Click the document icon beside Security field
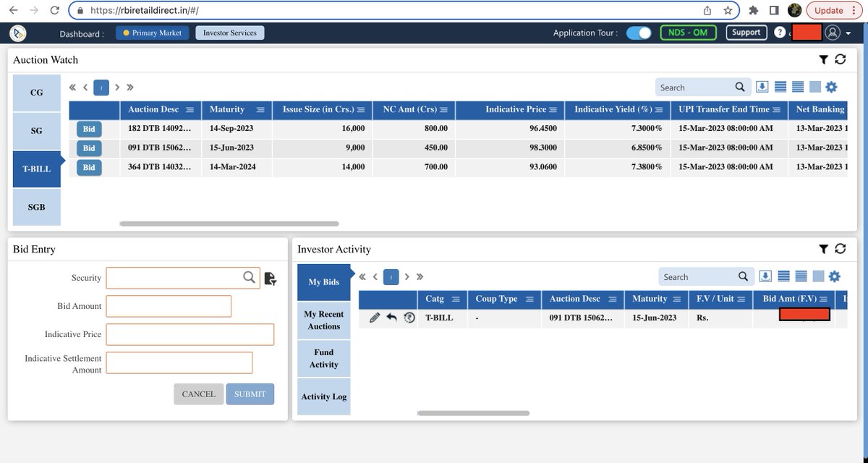Image resolution: width=868 pixels, height=463 pixels. (x=271, y=279)
